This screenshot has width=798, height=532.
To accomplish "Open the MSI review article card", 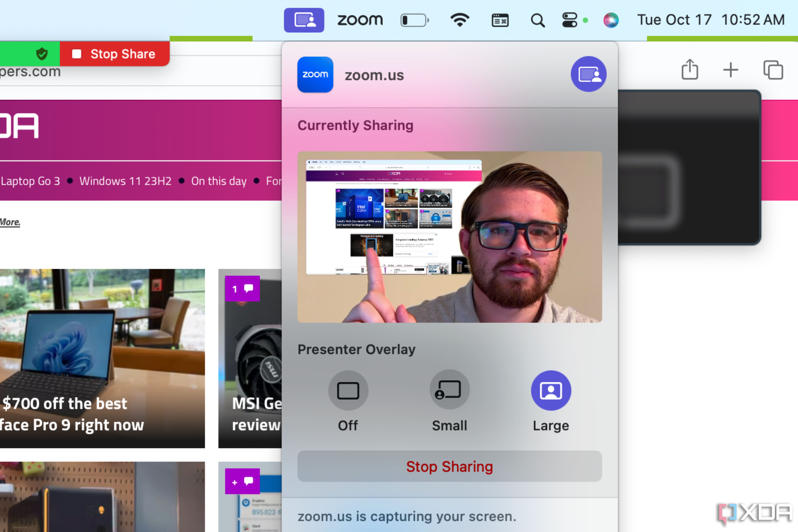I will tap(250, 359).
